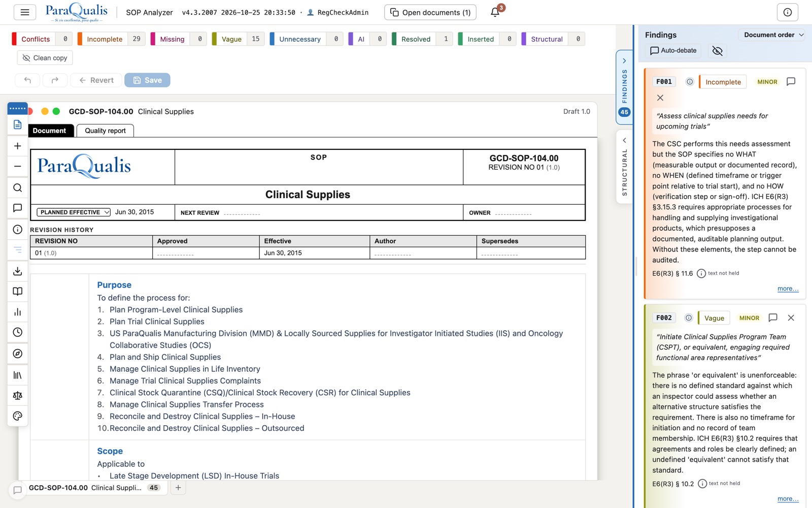Image resolution: width=812 pixels, height=508 pixels.
Task: Toggle the Structural filter
Action: click(x=554, y=39)
